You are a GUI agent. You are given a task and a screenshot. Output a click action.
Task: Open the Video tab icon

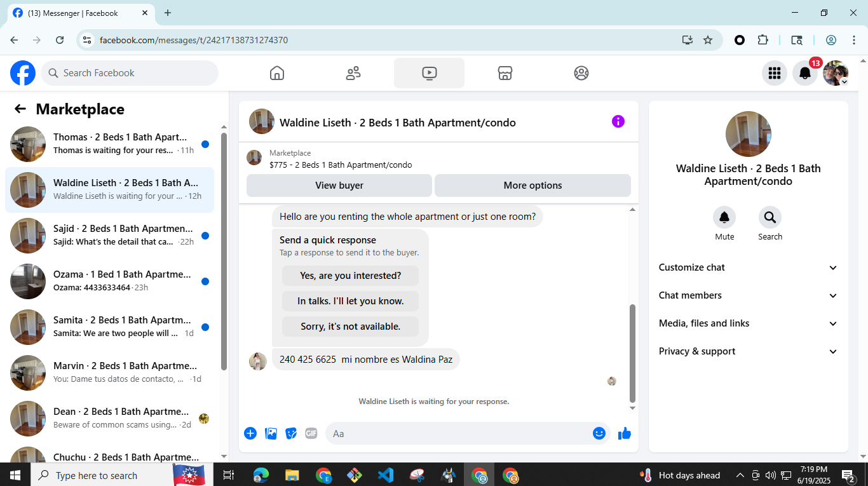(x=429, y=73)
